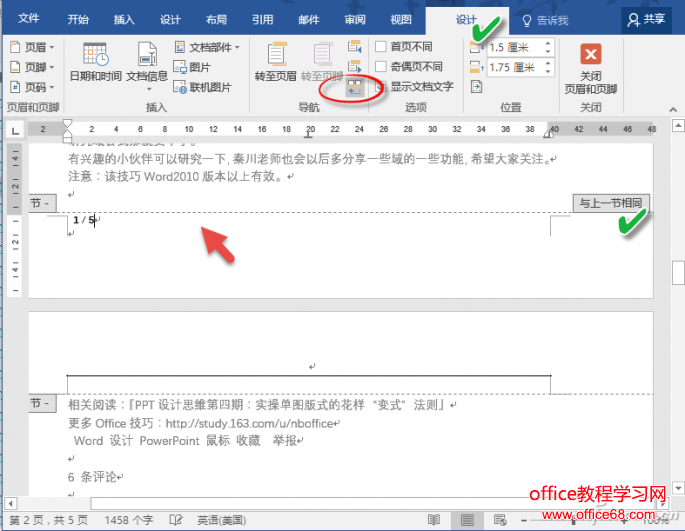Switch to the 审阅 ribbon tab

click(x=355, y=20)
